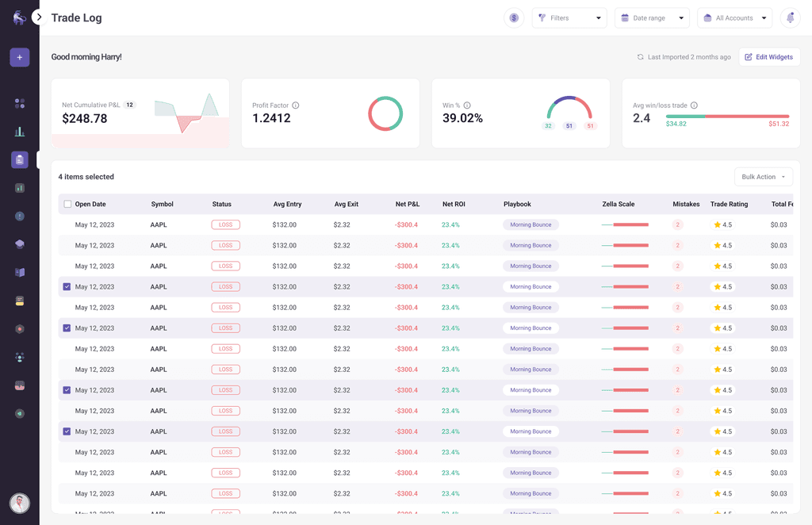
Task: Open the Bulk Action dropdown
Action: (764, 177)
